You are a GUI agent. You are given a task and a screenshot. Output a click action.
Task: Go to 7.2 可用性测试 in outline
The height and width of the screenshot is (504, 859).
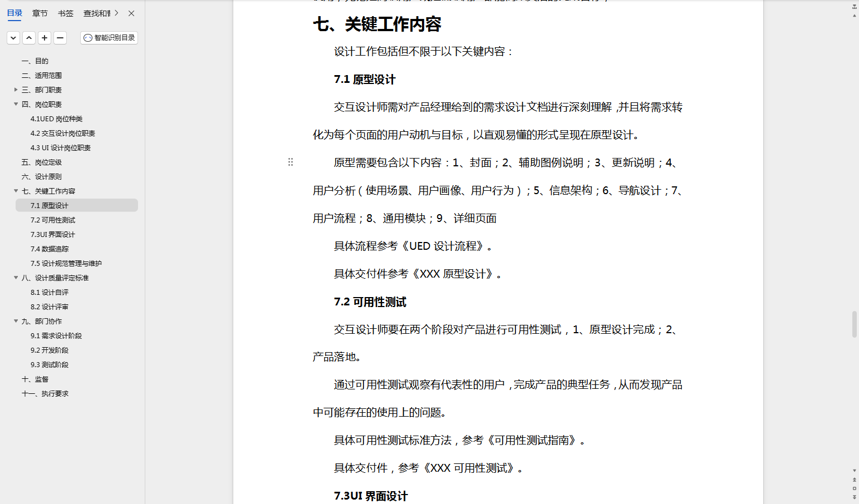coord(53,220)
